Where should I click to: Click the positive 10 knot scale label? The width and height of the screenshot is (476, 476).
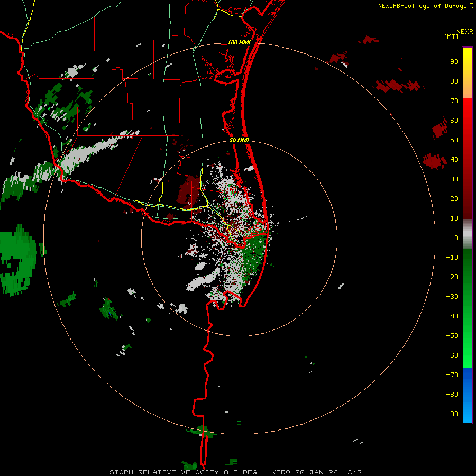(x=454, y=218)
